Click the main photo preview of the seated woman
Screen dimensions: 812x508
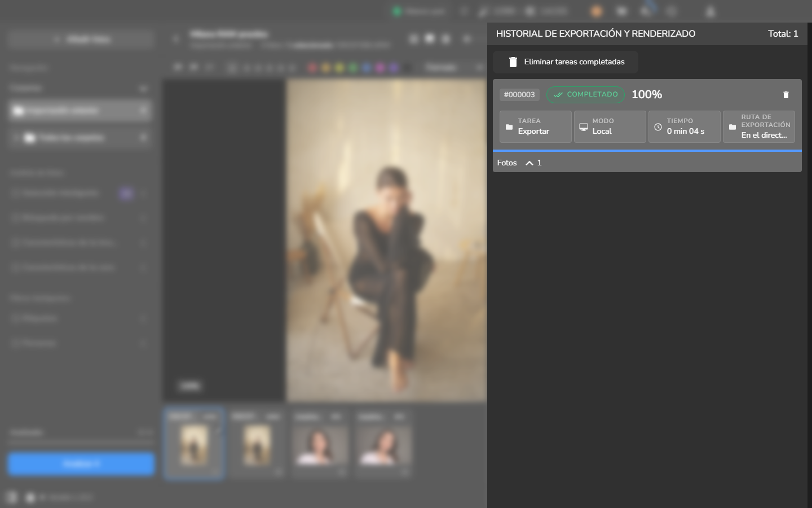pos(386,240)
